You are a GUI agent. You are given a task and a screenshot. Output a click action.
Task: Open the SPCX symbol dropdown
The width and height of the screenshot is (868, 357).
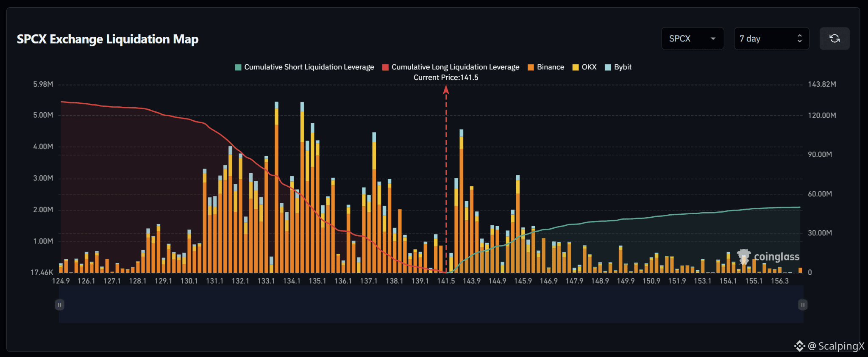point(693,39)
